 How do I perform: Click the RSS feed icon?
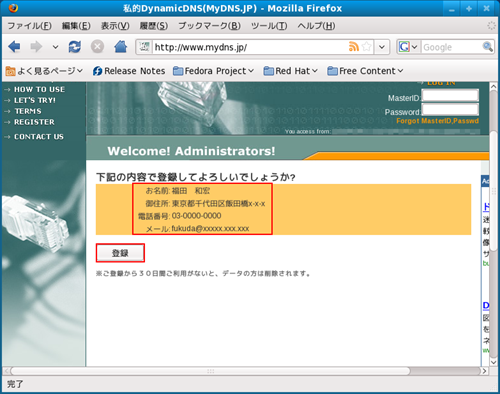coord(353,47)
